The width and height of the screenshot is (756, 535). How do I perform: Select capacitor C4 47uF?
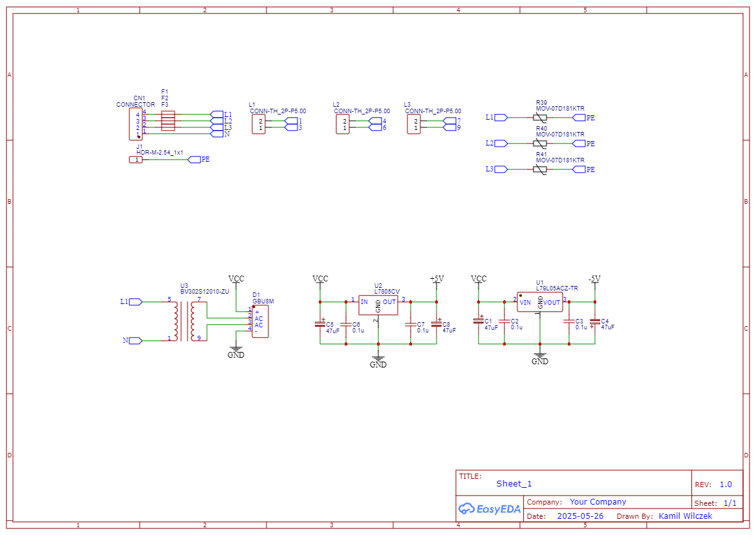point(595,322)
